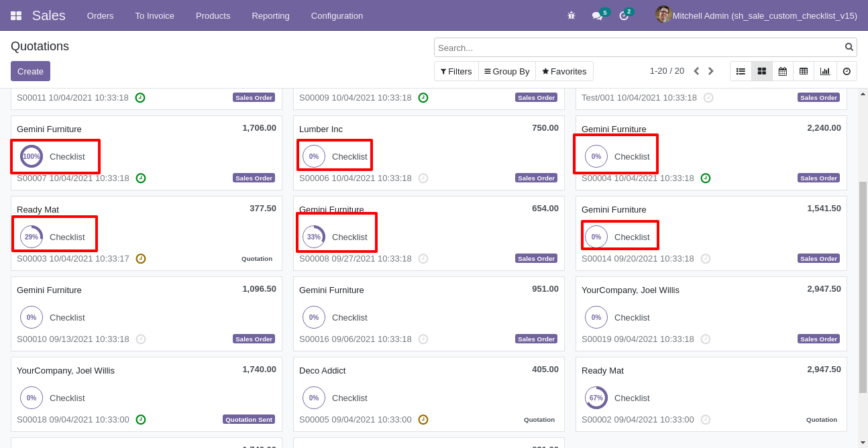The width and height of the screenshot is (868, 448).
Task: Click the 1,541.50 amount on S00014 card
Action: (x=824, y=209)
